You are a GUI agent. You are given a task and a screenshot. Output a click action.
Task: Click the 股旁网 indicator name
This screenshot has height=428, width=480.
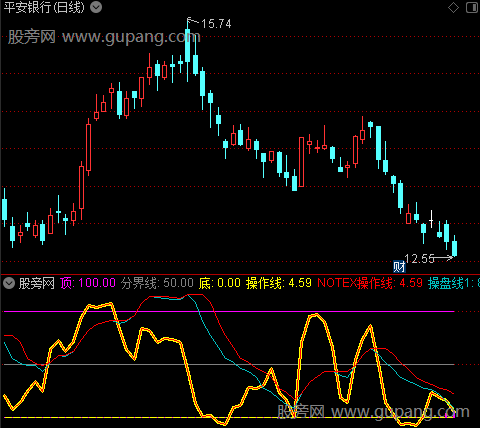coord(37,283)
